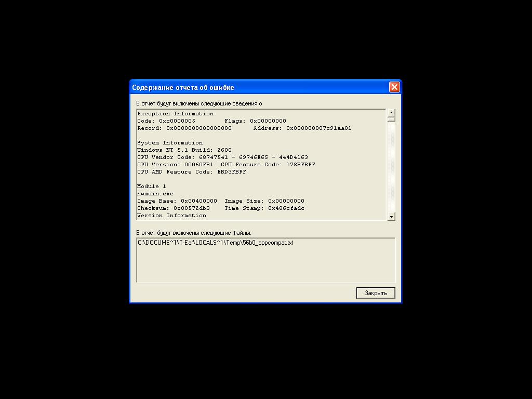Click the 'nwmain.exe' line

click(155, 194)
